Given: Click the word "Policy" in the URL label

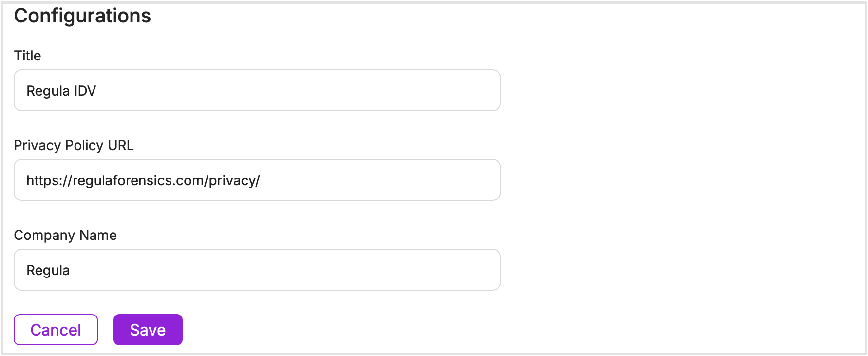Looking at the screenshot, I should coord(84,145).
